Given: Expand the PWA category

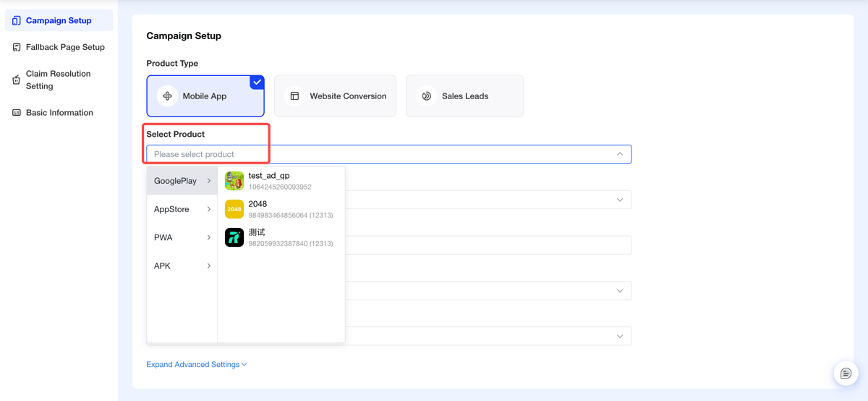Looking at the screenshot, I should (x=182, y=237).
